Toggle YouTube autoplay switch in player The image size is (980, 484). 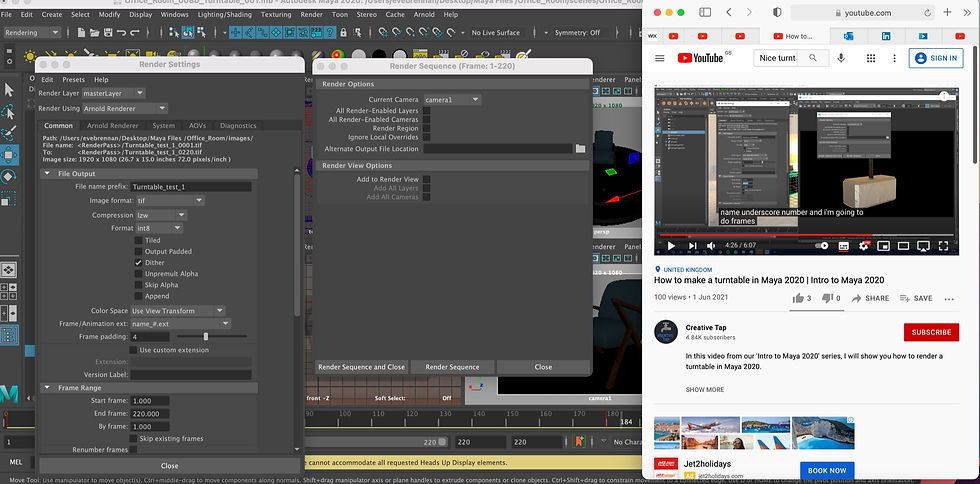[x=822, y=246]
